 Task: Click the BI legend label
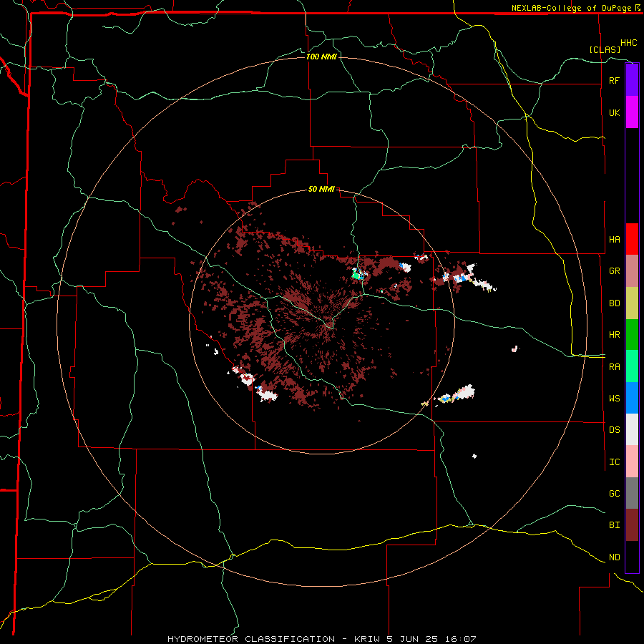point(614,525)
